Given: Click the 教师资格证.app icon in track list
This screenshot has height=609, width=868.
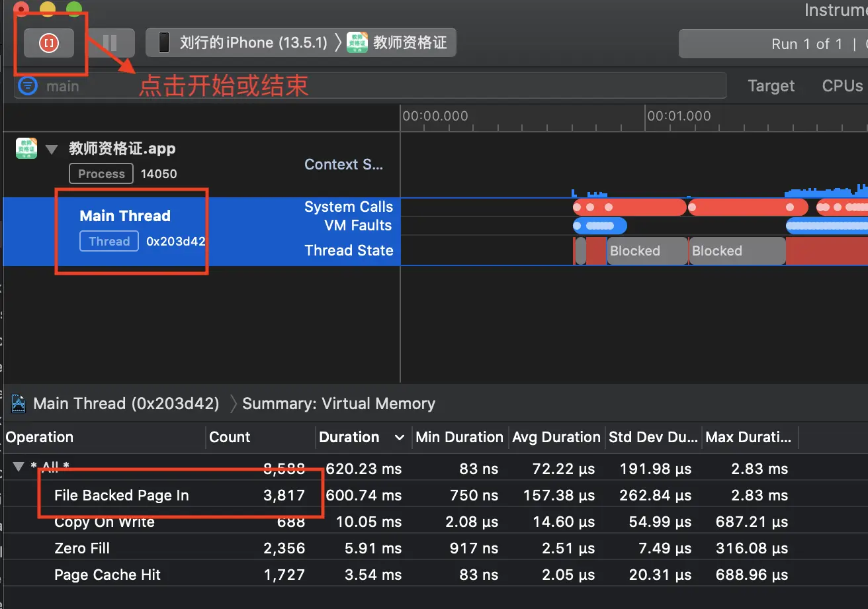Looking at the screenshot, I should point(26,149).
